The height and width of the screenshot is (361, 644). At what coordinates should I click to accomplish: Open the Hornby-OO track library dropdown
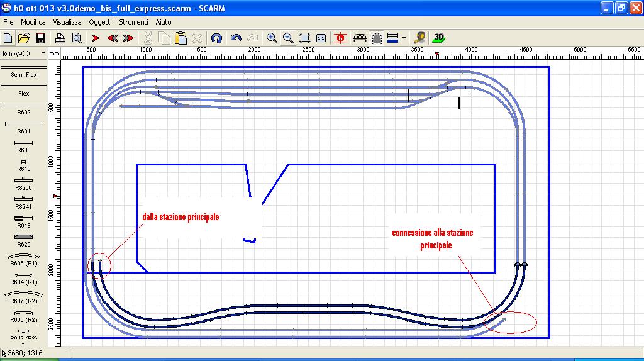click(43, 53)
